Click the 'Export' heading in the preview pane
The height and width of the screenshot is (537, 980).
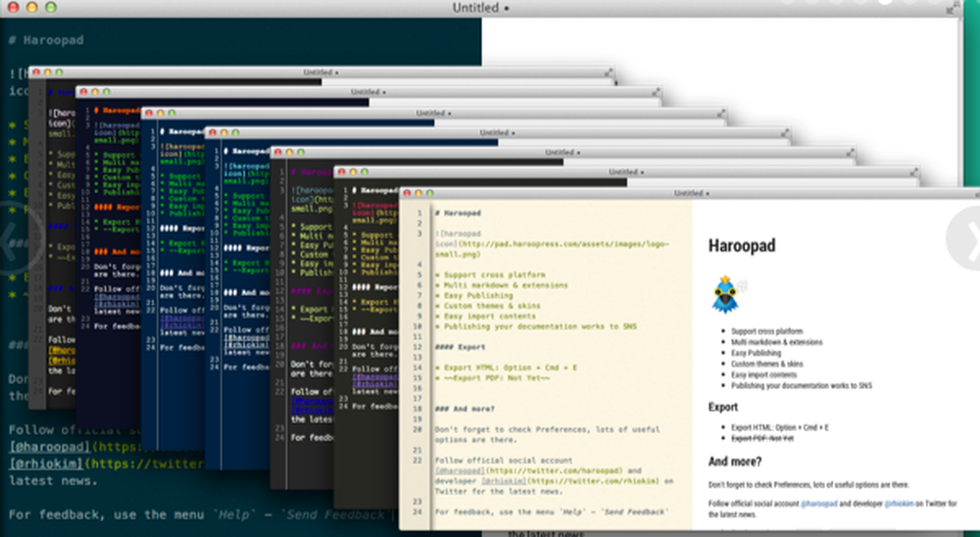pos(723,407)
